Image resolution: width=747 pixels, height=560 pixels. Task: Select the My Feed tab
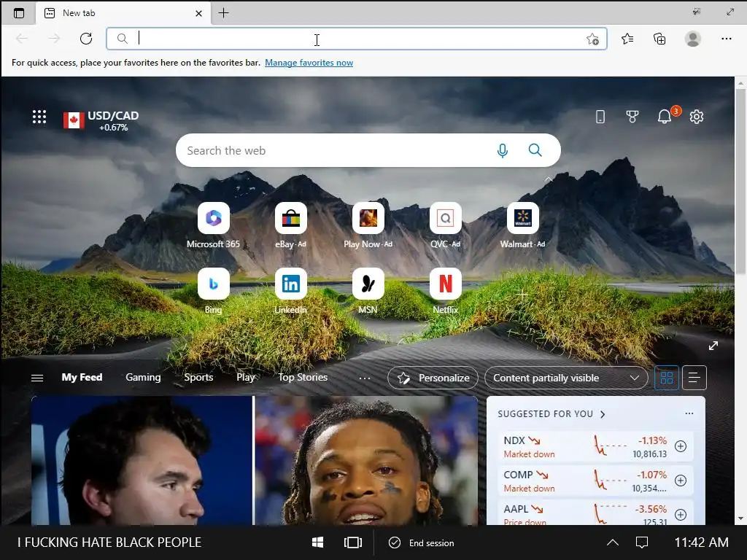point(82,377)
